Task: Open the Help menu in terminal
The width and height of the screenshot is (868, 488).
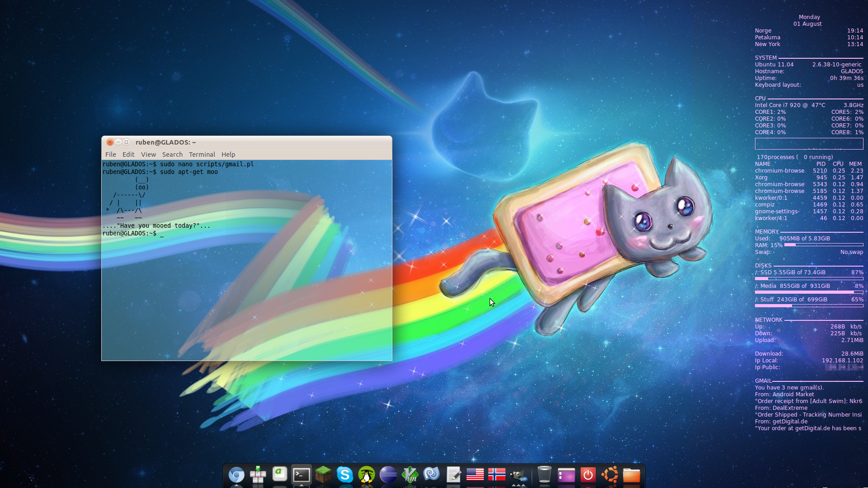Action: pos(228,155)
